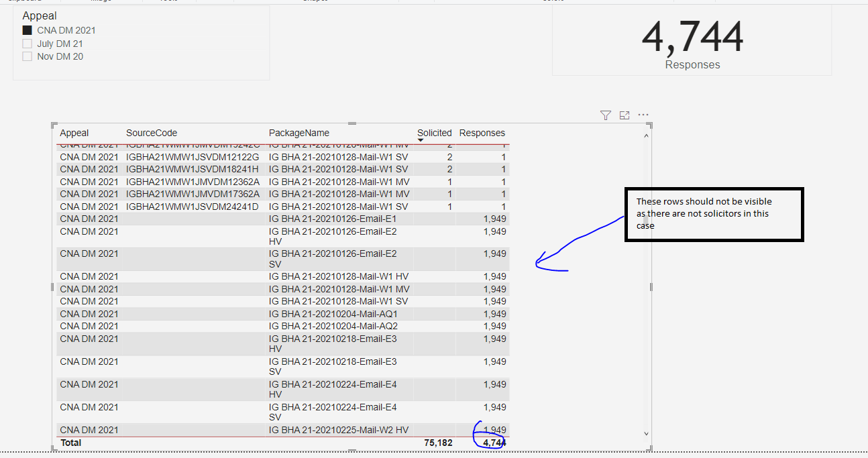The image size is (868, 458).
Task: Check the Nov DM 20 slicer option
Action: 28,56
